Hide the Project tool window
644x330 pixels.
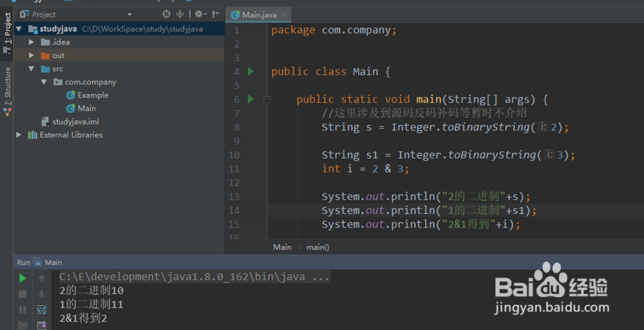coord(216,14)
